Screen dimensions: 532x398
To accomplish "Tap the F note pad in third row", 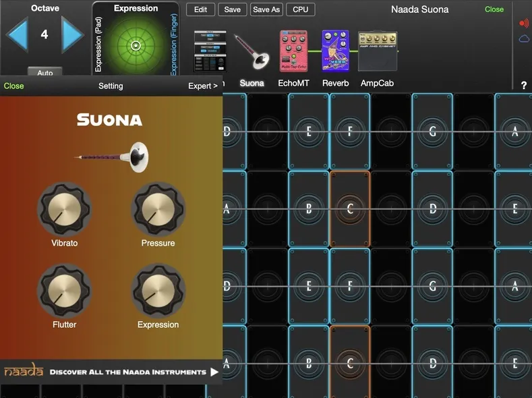I will (x=350, y=286).
